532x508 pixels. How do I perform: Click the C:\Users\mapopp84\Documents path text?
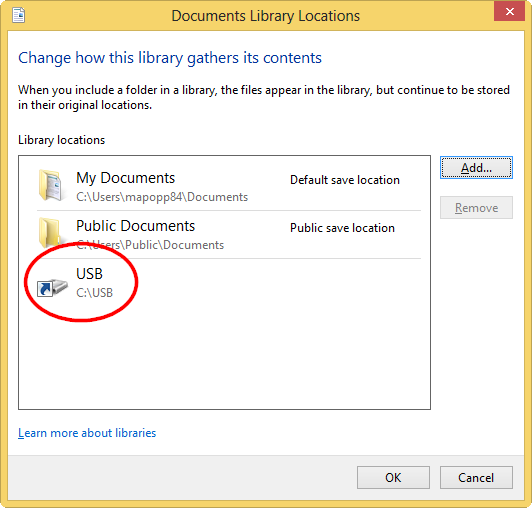162,197
